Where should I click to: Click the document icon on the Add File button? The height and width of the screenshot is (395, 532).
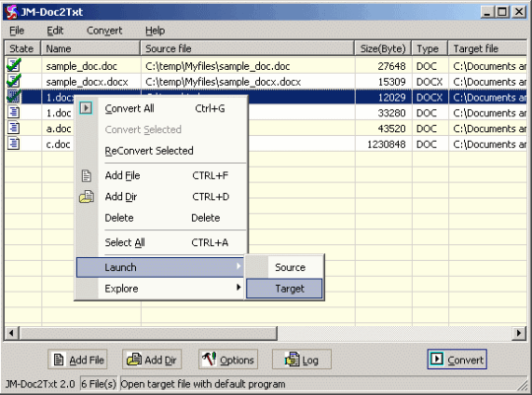[59, 360]
